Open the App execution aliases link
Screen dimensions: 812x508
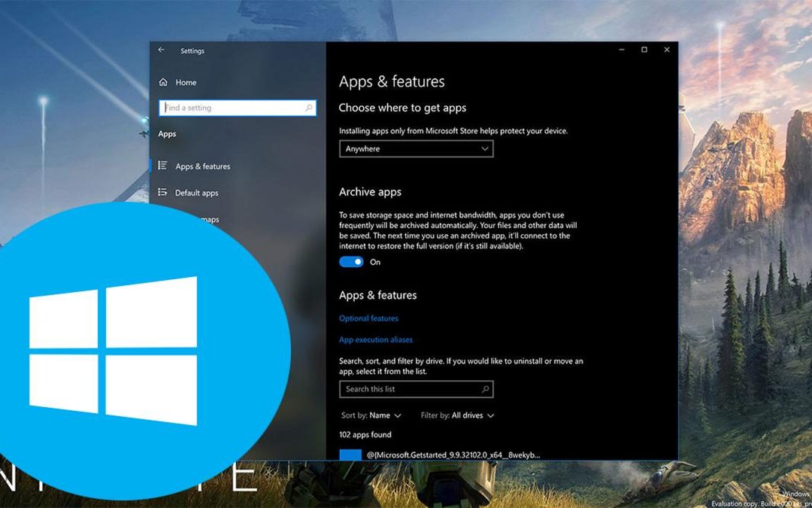[x=376, y=340]
